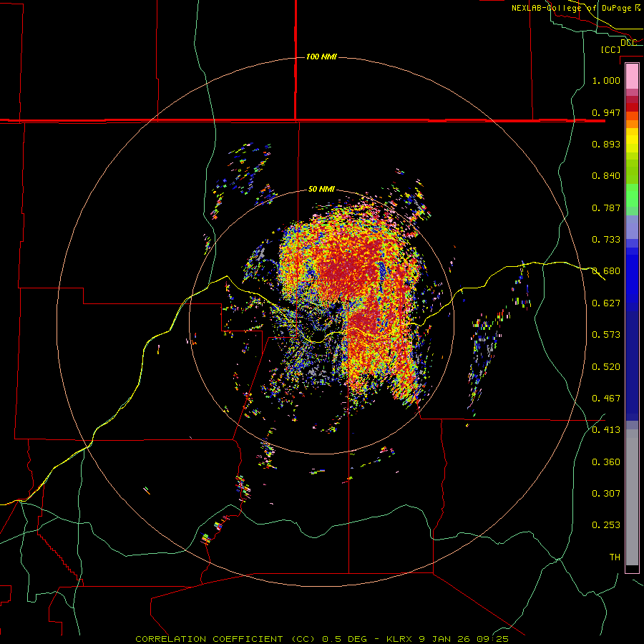This screenshot has height=644, width=644.
Task: Click the 0.840 color scale value
Action: pos(606,176)
